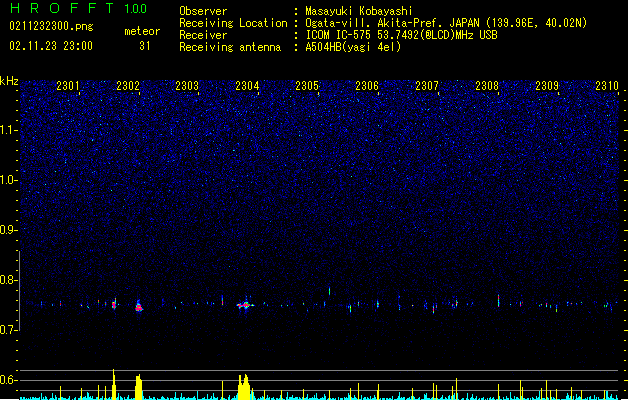Viewport: 629px width, 400px height.
Task: Click the 'Receiver' field label
Action: [203, 35]
